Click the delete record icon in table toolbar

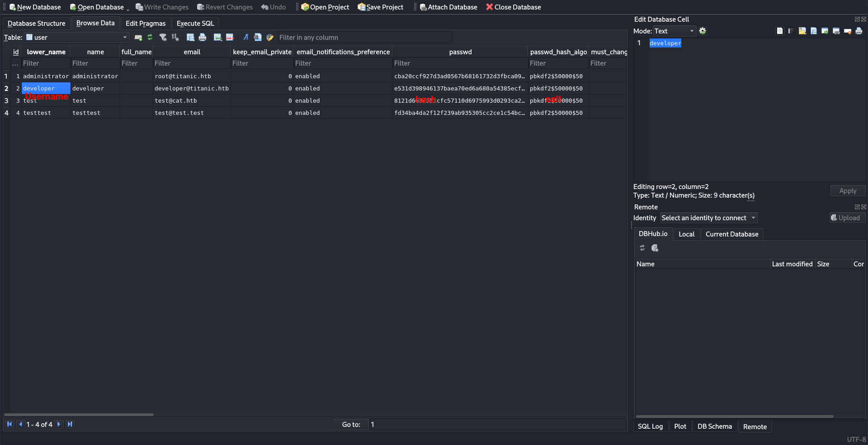point(230,38)
